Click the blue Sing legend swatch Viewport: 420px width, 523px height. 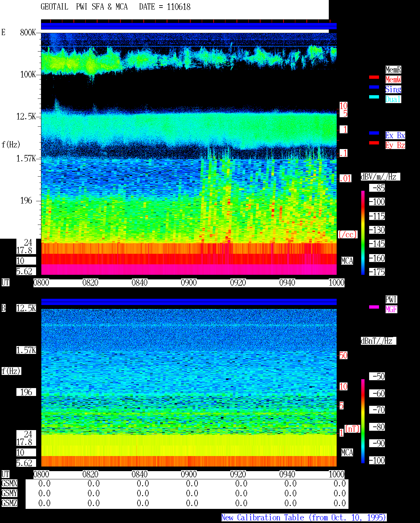click(x=374, y=87)
